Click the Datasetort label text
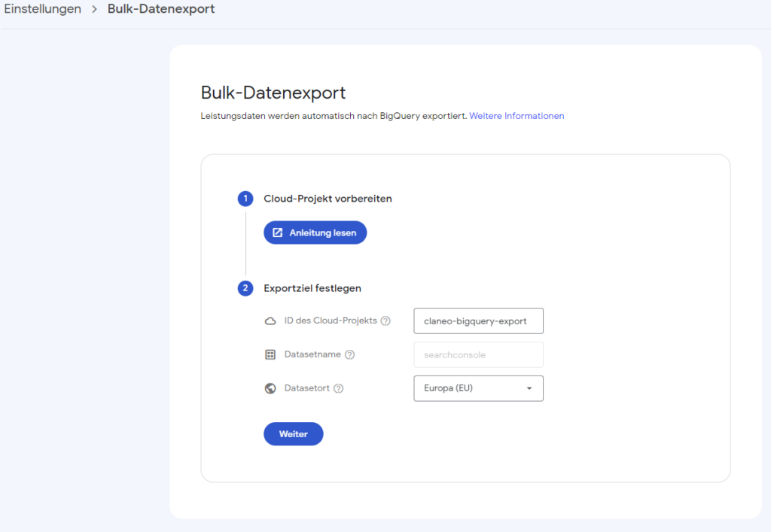Image resolution: width=771 pixels, height=532 pixels. coord(307,388)
